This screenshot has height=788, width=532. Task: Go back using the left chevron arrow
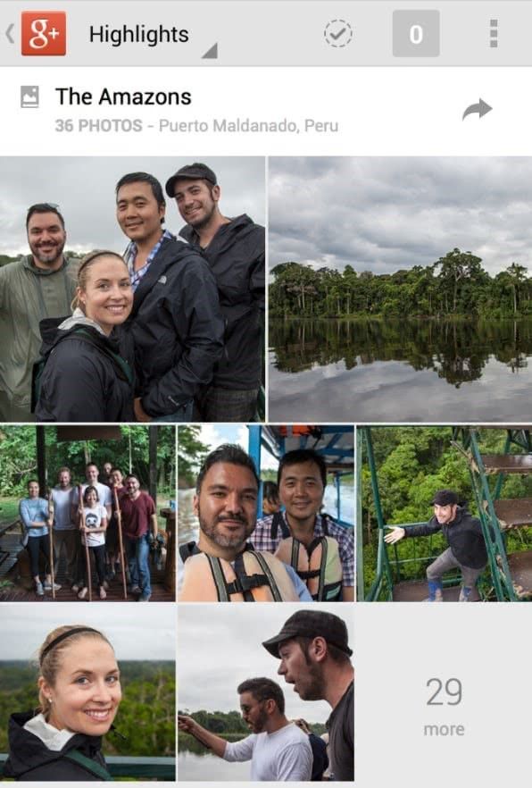coord(10,34)
